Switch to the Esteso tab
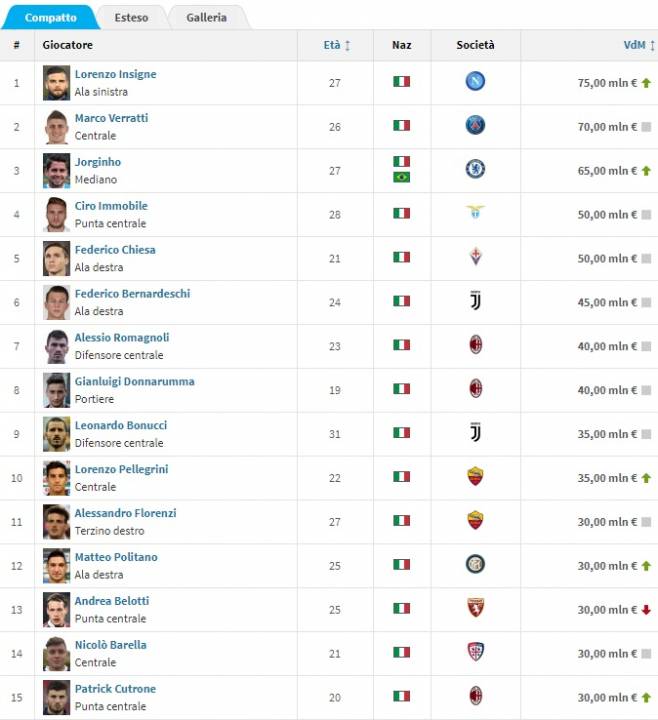Screen dimensions: 658x720 tap(131, 17)
